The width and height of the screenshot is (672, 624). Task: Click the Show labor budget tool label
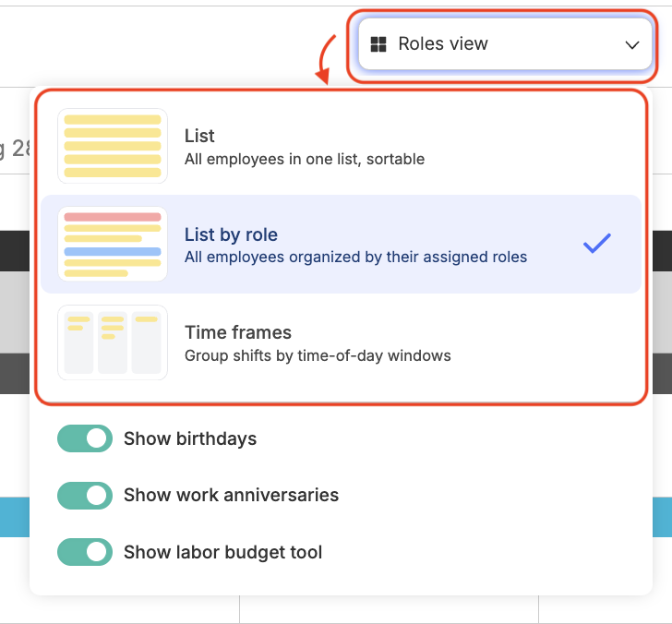pos(222,552)
